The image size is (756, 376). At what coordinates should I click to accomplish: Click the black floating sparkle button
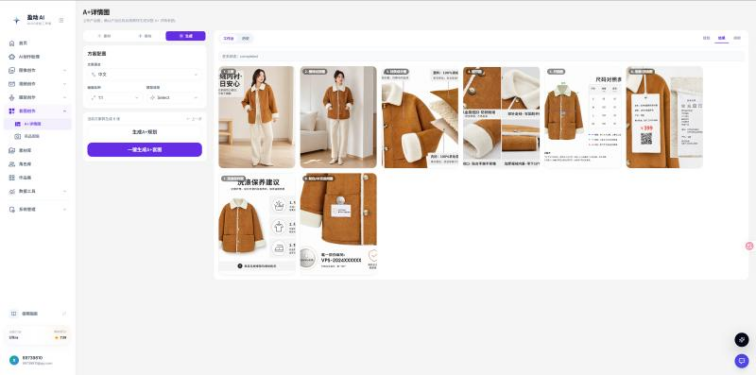[x=742, y=339]
